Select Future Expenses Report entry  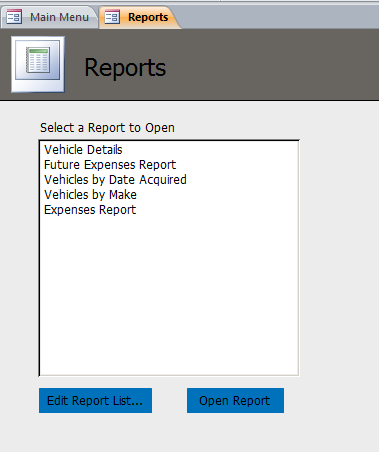coord(169,165)
